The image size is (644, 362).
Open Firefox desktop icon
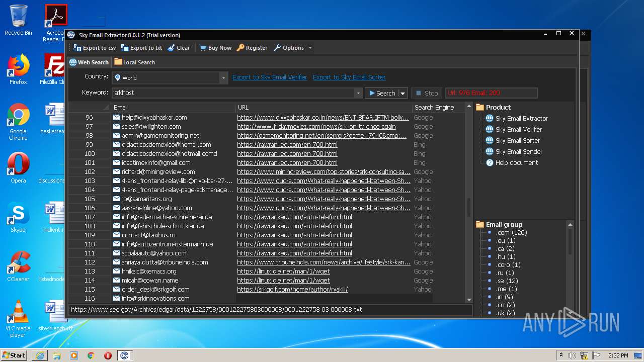pos(18,69)
